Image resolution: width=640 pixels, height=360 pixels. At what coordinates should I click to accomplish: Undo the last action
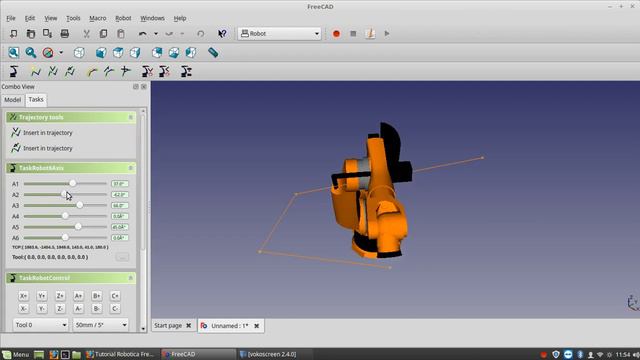[x=142, y=33]
